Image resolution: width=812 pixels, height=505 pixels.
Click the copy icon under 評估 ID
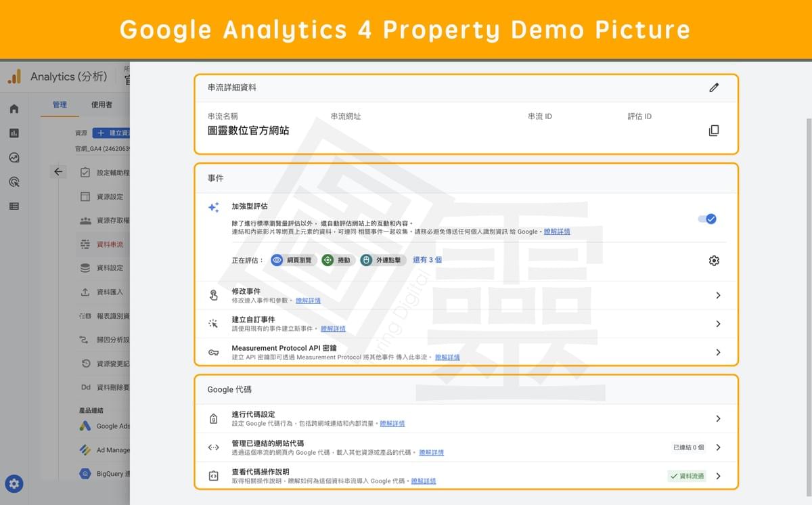pos(714,131)
